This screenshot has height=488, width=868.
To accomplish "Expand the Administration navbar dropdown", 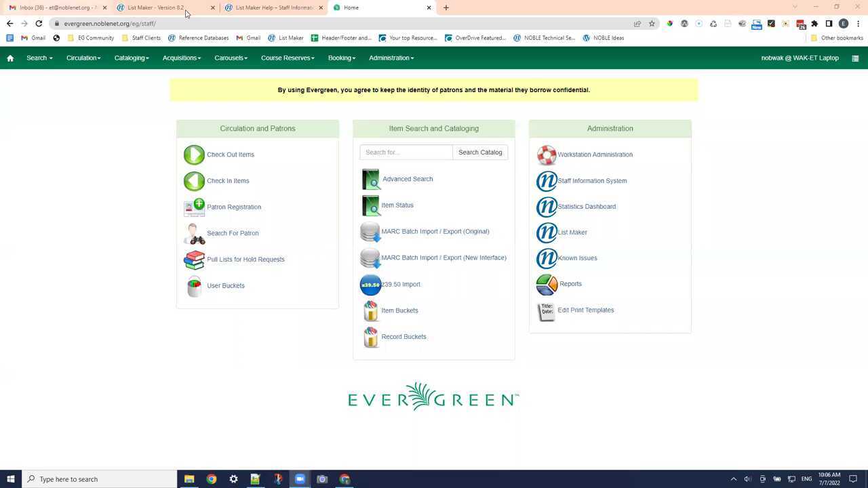I will 391,58.
